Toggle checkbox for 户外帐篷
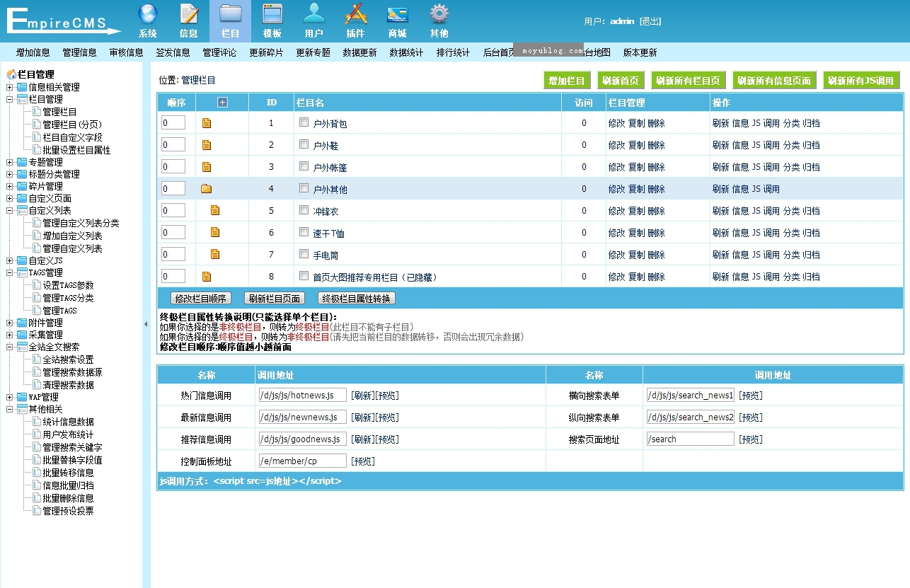The image size is (910, 588). pos(304,166)
